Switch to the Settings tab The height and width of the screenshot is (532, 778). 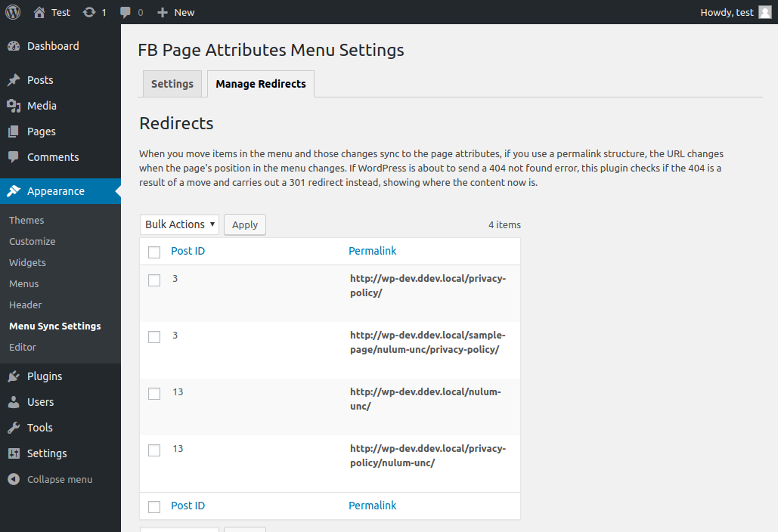click(172, 84)
